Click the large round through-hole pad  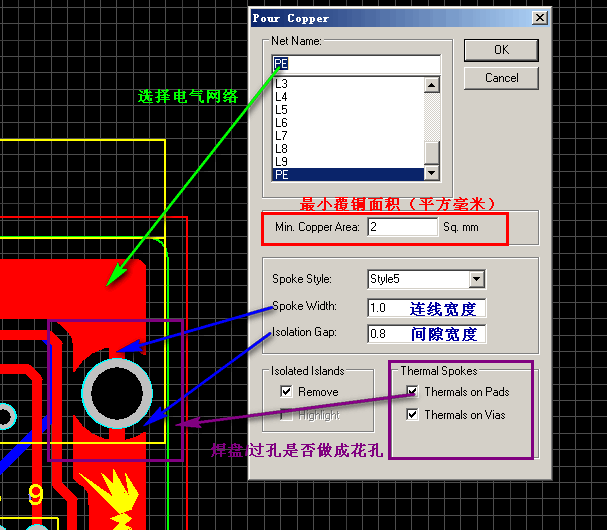pyautogui.click(x=117, y=393)
